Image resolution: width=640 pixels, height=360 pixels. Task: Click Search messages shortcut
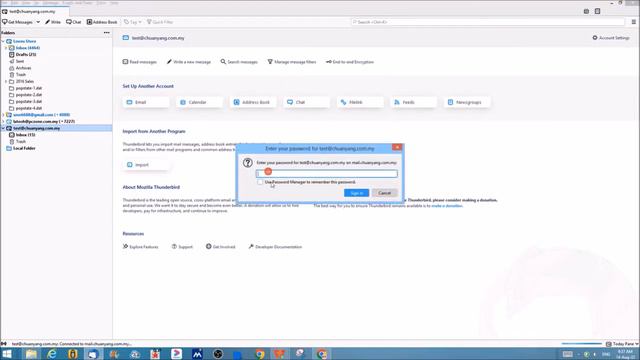[239, 62]
